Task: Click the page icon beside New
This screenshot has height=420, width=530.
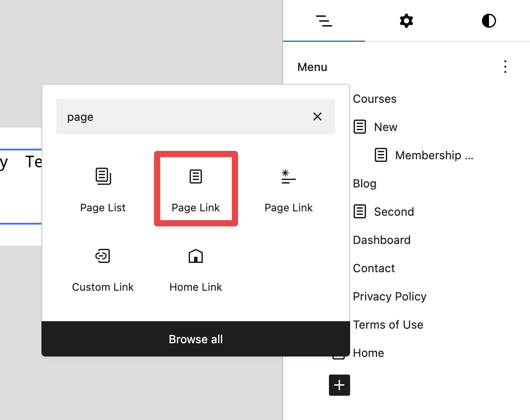Action: click(x=360, y=127)
